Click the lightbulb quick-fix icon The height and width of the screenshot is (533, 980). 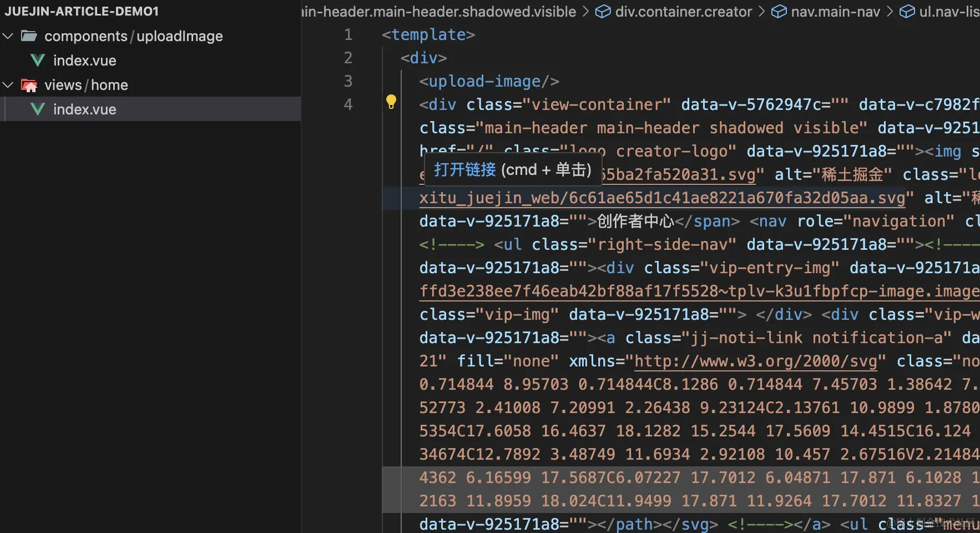click(391, 102)
